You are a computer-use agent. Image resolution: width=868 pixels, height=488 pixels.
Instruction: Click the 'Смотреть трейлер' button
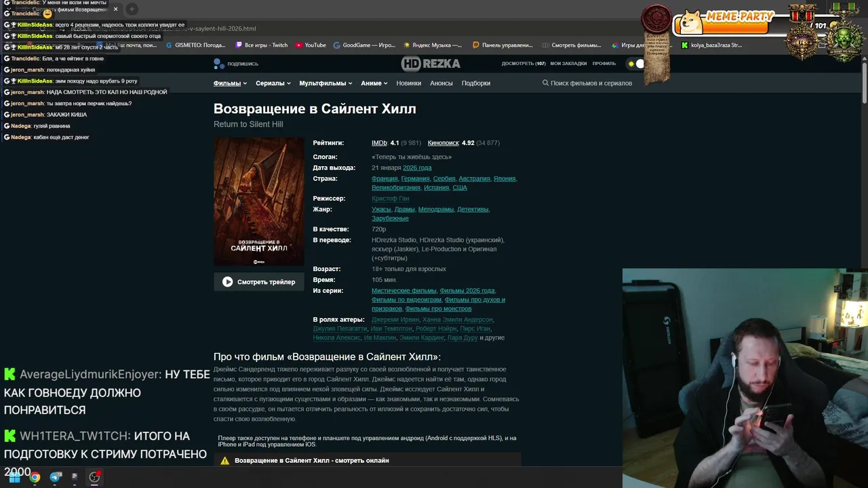(x=259, y=282)
